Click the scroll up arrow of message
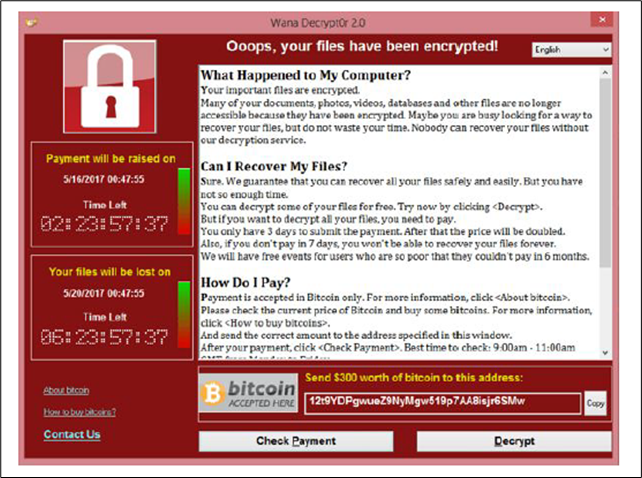The height and width of the screenshot is (478, 642). 606,73
